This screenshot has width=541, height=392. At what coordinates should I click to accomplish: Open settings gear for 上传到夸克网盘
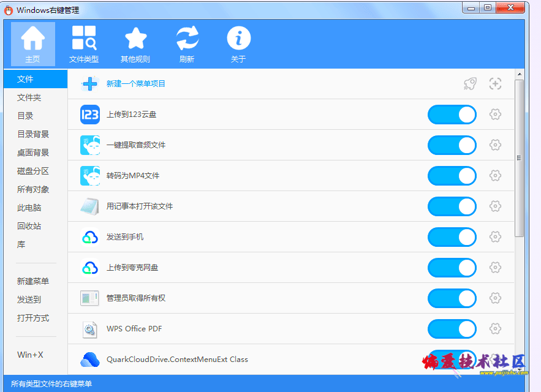pyautogui.click(x=495, y=268)
